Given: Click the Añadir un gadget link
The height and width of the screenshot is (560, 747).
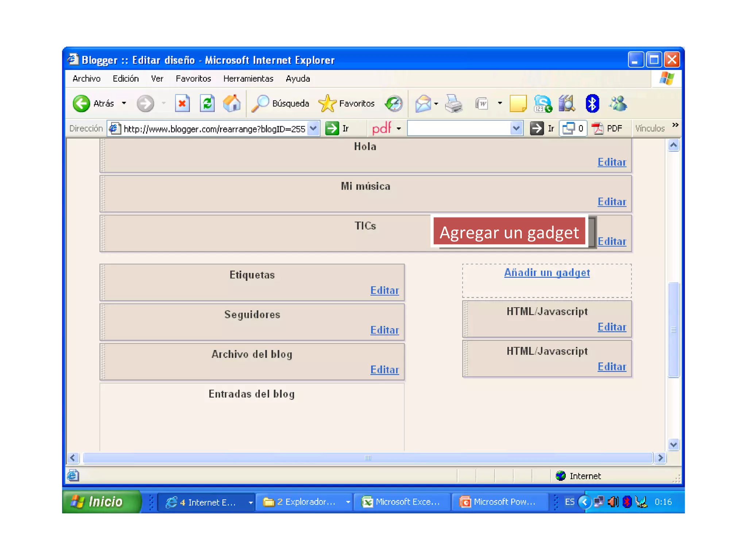Looking at the screenshot, I should pos(546,273).
